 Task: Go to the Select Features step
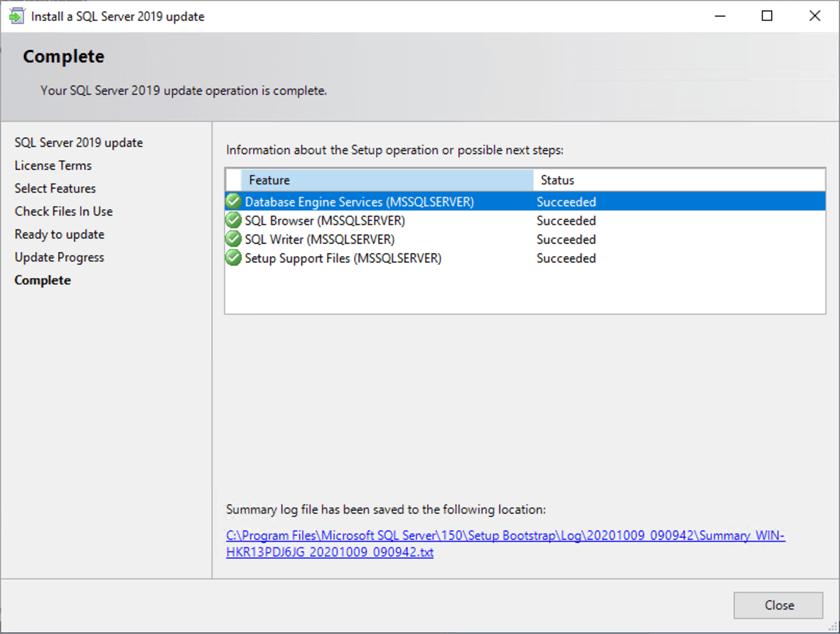coord(55,188)
